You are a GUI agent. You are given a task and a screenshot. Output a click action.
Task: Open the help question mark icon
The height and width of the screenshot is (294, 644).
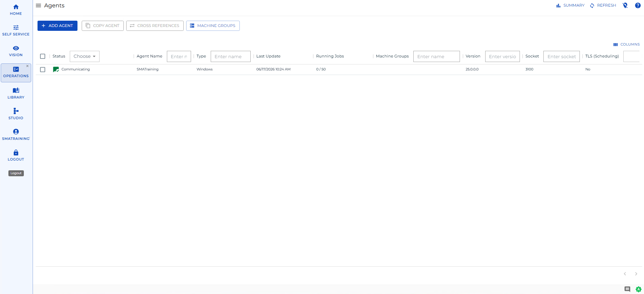638,5
